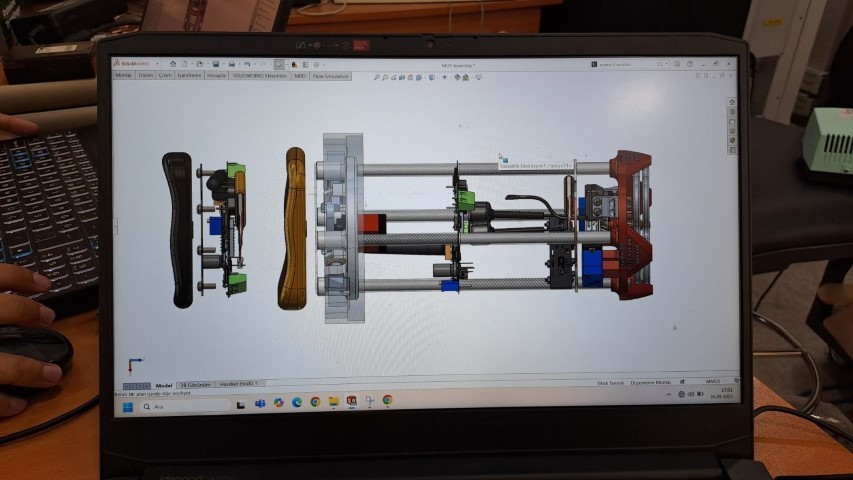Switch to the Flow Simulation ribbon tab
Image resolution: width=853 pixels, height=480 pixels.
331,76
